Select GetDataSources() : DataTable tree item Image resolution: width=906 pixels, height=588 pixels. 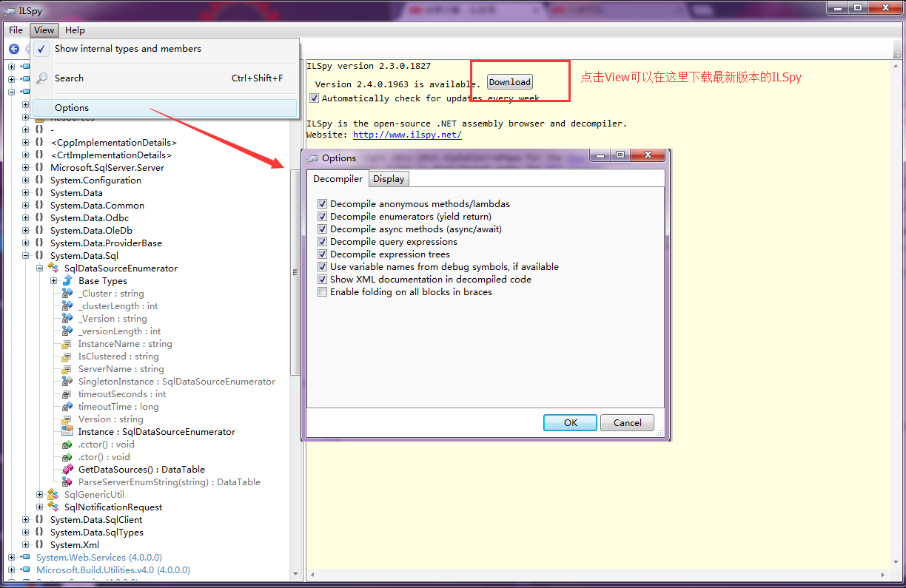[x=141, y=469]
